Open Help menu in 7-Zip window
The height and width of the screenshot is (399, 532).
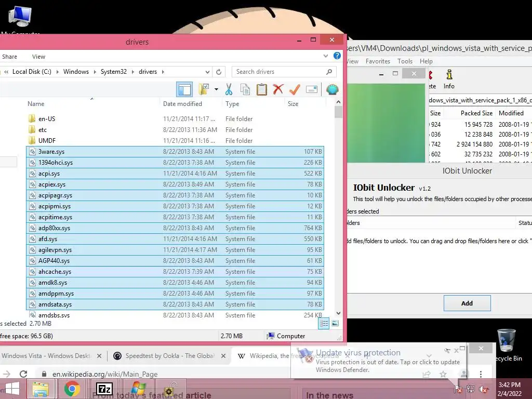tap(426, 61)
